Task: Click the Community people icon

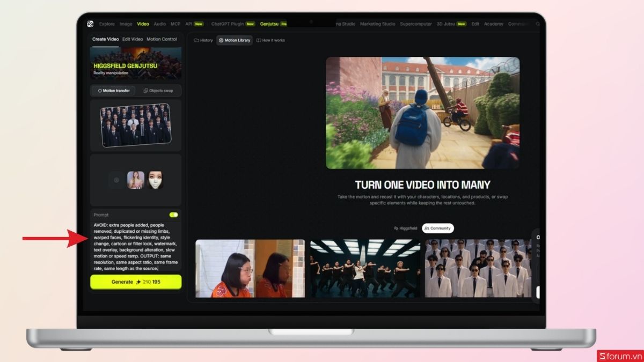Action: point(427,228)
